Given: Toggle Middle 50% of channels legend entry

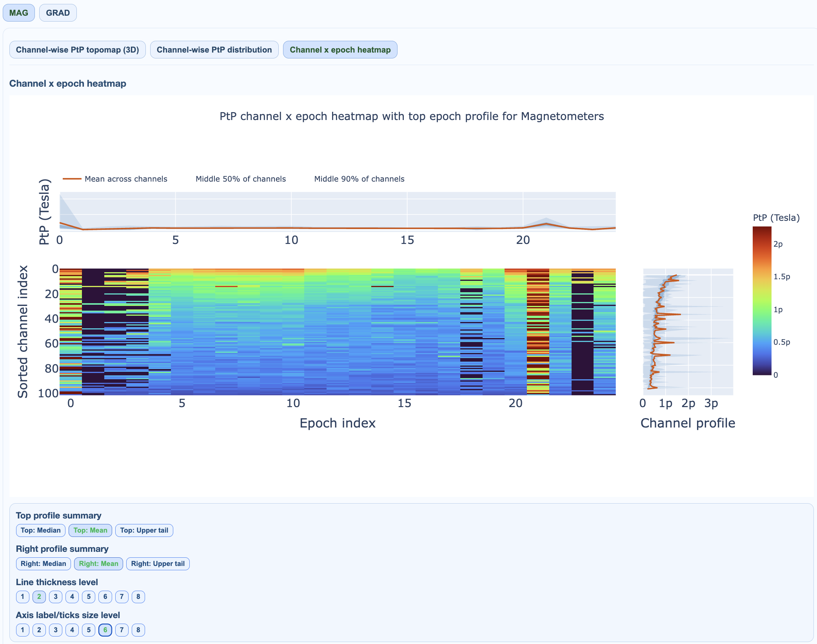Looking at the screenshot, I should click(240, 179).
